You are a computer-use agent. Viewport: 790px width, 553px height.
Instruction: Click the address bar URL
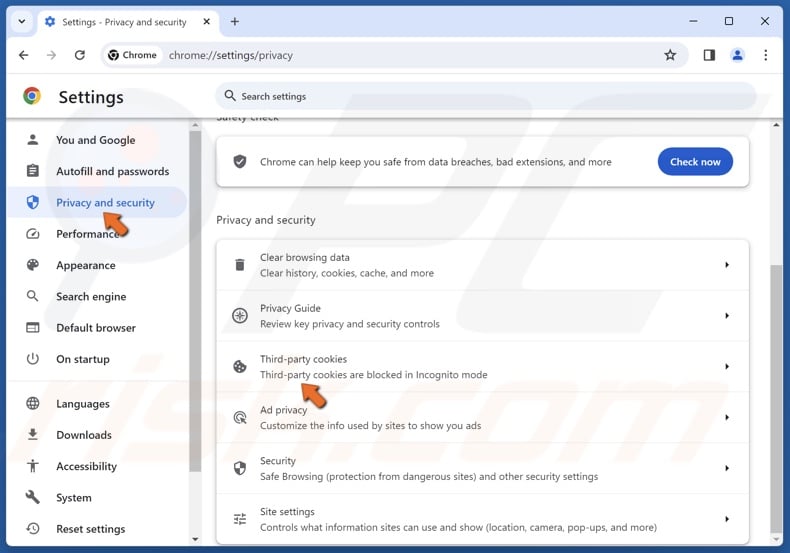(231, 55)
